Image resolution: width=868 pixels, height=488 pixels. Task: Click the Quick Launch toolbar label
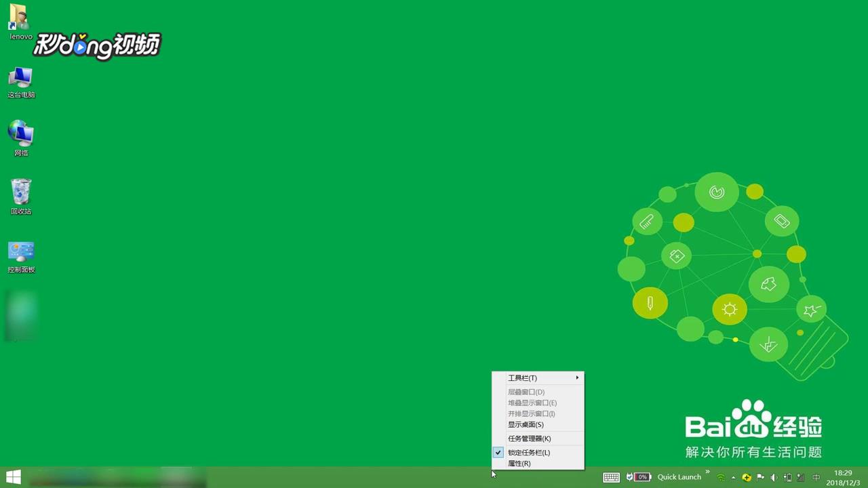(679, 477)
